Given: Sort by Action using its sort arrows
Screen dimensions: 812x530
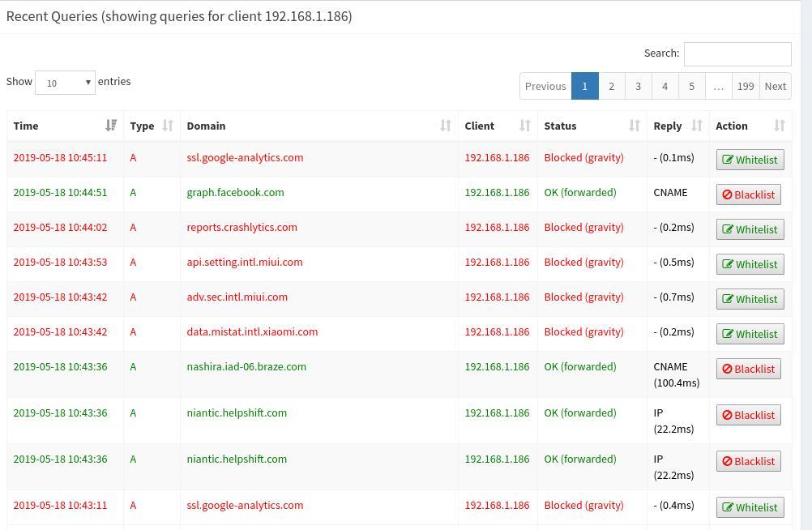Looking at the screenshot, I should (x=780, y=126).
